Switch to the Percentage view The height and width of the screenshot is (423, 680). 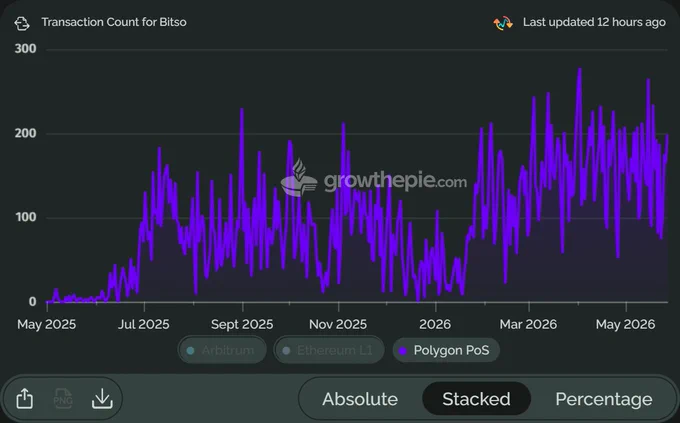(x=604, y=399)
